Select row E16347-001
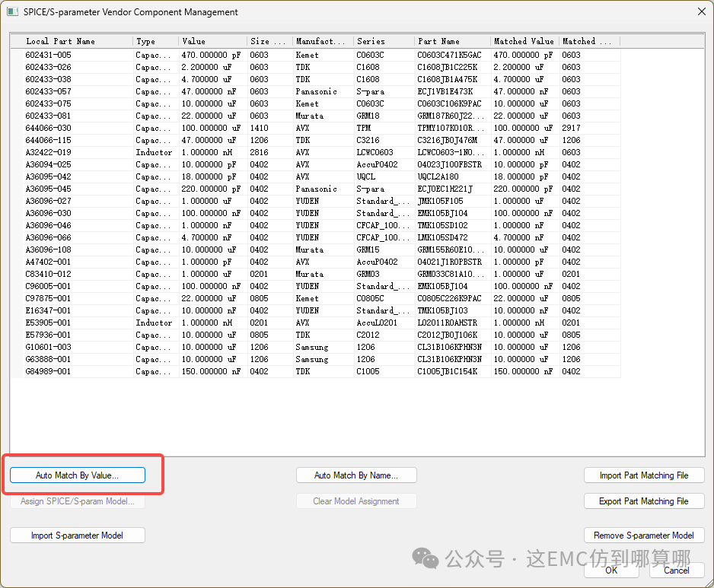 pos(316,311)
